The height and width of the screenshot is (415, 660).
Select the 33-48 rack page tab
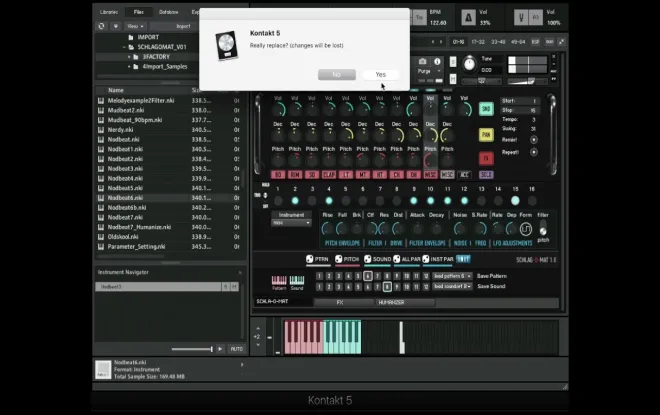498,42
